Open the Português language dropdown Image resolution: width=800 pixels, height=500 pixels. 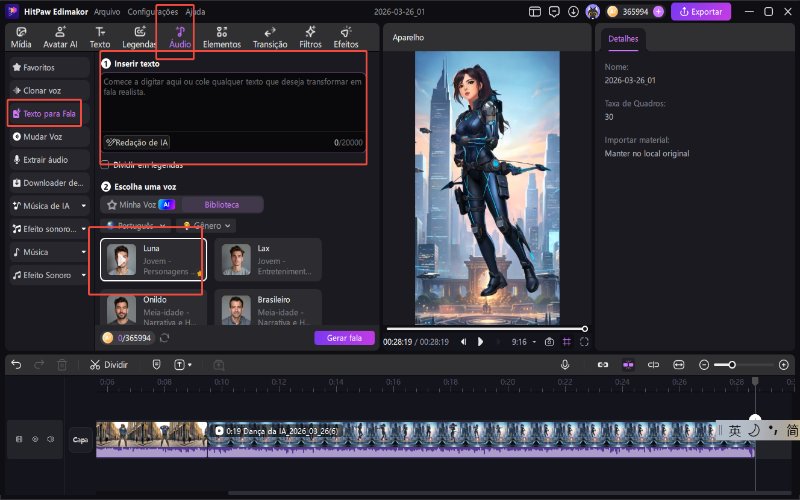(x=137, y=226)
